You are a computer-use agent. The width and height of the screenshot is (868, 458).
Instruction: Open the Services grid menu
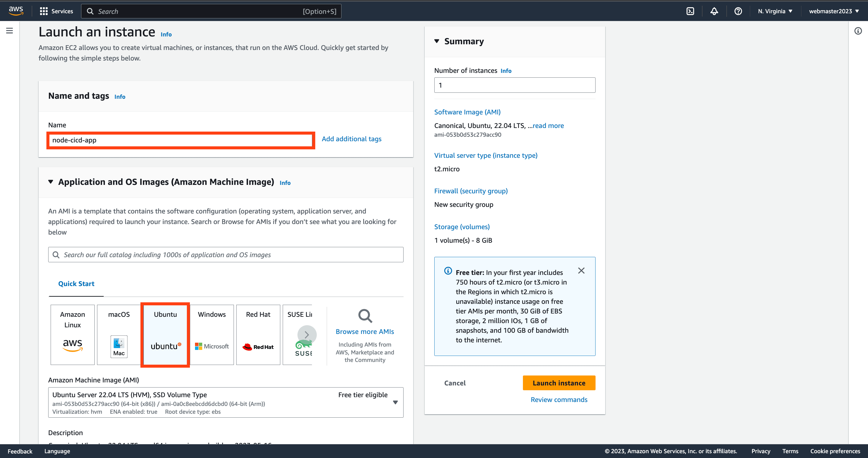click(x=56, y=11)
